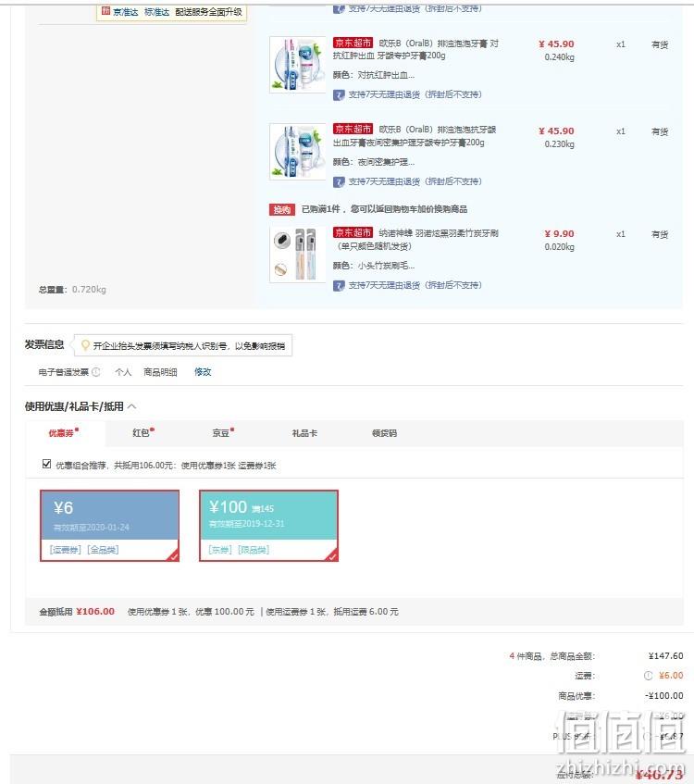Deselect the ¥6 shipping coupon
The image size is (694, 784).
point(109,526)
